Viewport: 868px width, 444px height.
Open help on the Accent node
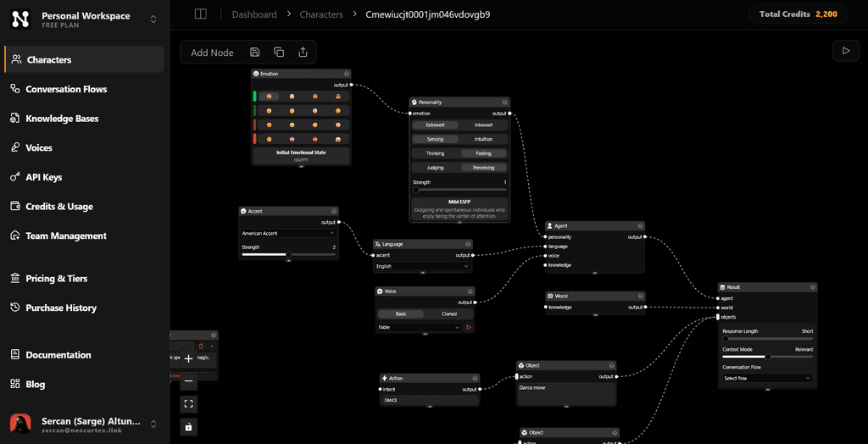[x=334, y=211]
